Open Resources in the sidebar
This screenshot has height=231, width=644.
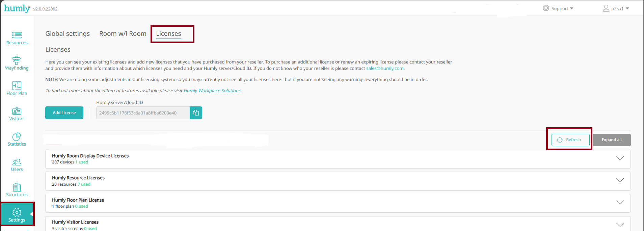[x=17, y=38]
